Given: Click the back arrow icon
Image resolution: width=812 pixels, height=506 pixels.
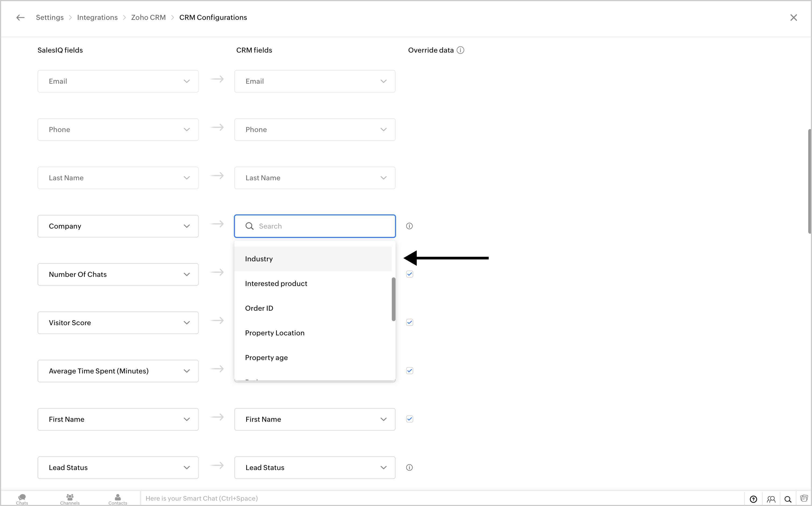Looking at the screenshot, I should tap(20, 17).
